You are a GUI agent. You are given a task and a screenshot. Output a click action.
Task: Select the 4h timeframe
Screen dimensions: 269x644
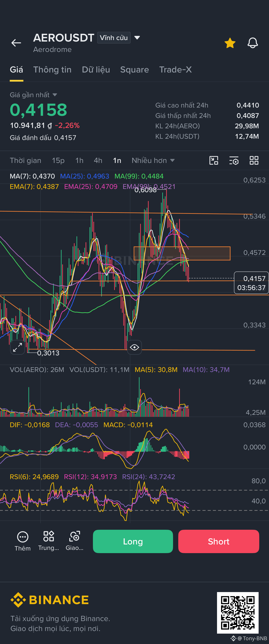[98, 160]
